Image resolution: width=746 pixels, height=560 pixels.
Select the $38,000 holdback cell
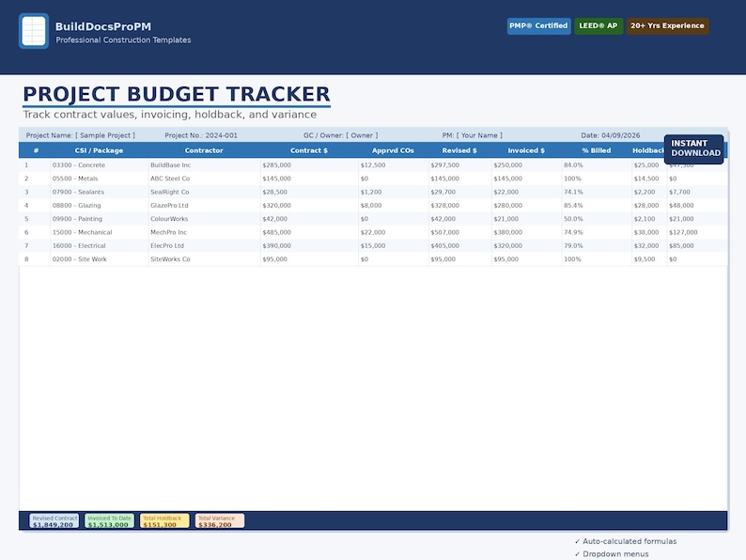coord(649,232)
